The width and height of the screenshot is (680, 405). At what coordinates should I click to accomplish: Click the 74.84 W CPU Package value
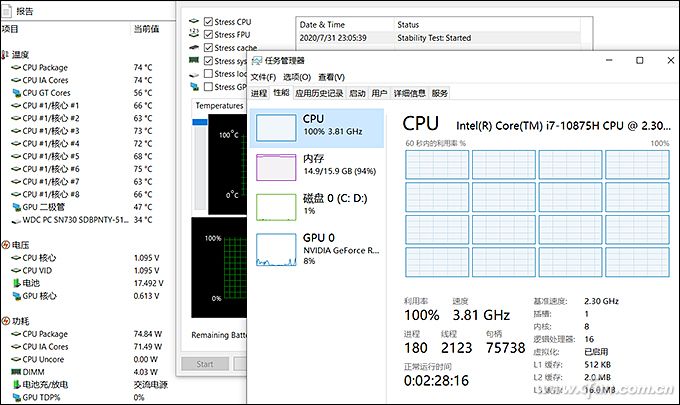148,334
